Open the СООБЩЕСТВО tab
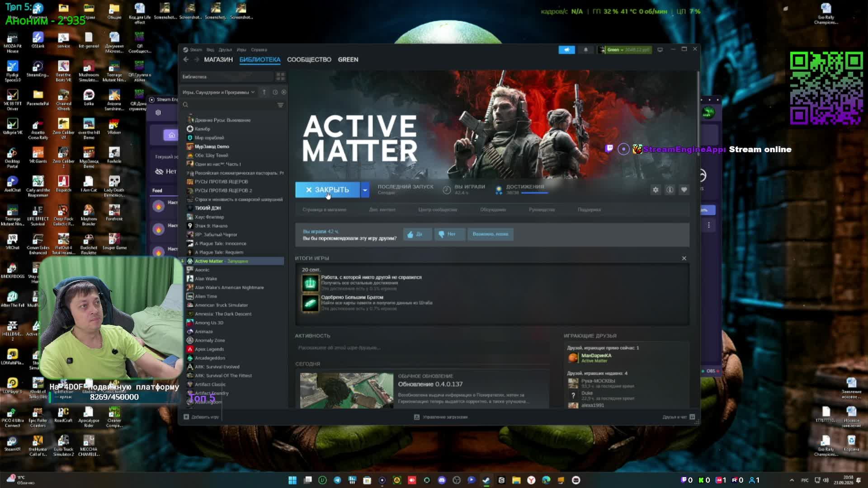This screenshot has height=488, width=868. [309, 60]
